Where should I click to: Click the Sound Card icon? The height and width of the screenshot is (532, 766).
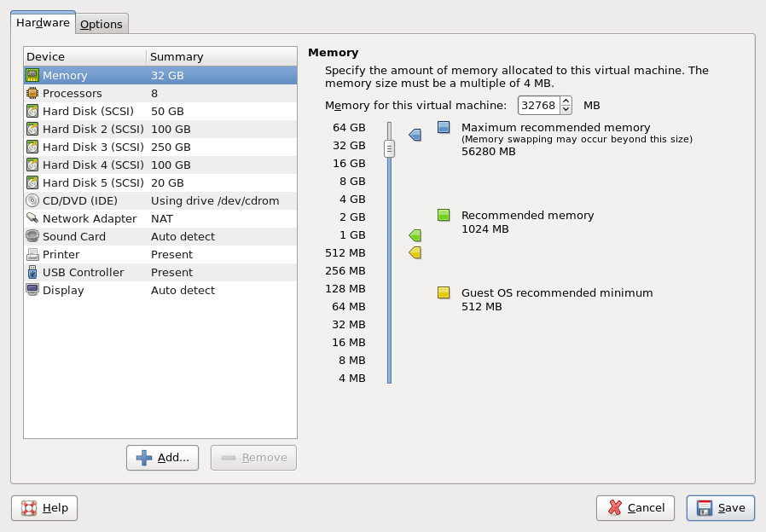click(x=34, y=236)
